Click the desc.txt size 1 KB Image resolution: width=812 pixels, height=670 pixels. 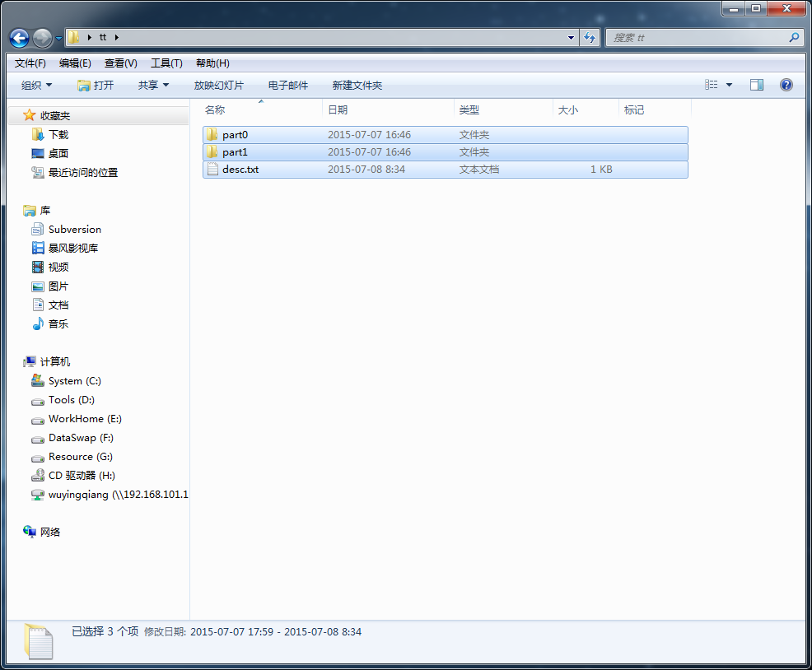[601, 170]
